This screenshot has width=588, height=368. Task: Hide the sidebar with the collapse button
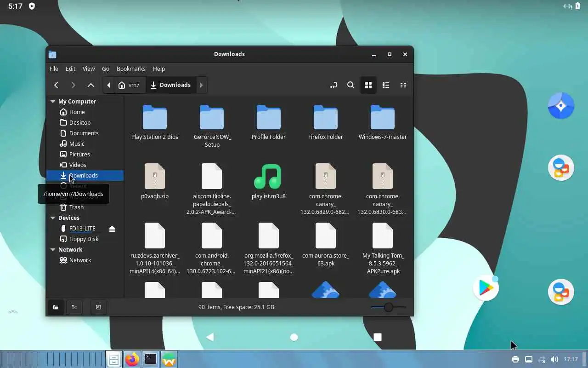pyautogui.click(x=98, y=307)
